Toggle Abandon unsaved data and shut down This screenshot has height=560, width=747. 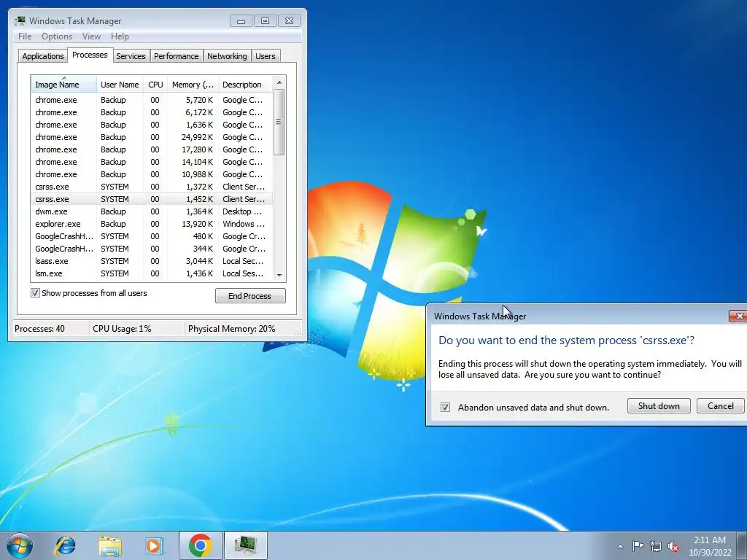[445, 407]
